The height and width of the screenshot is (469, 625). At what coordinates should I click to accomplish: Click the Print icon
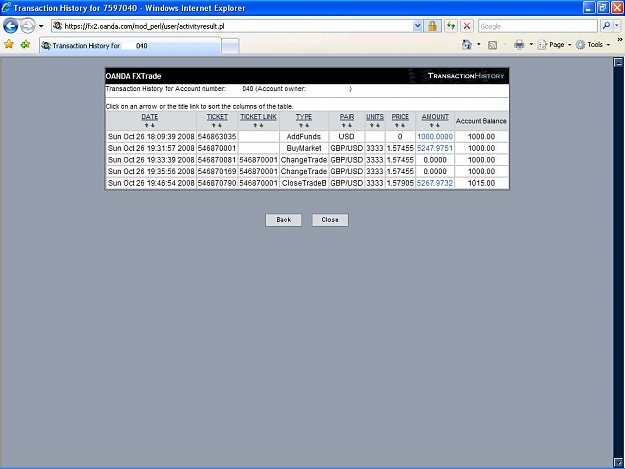click(x=519, y=45)
